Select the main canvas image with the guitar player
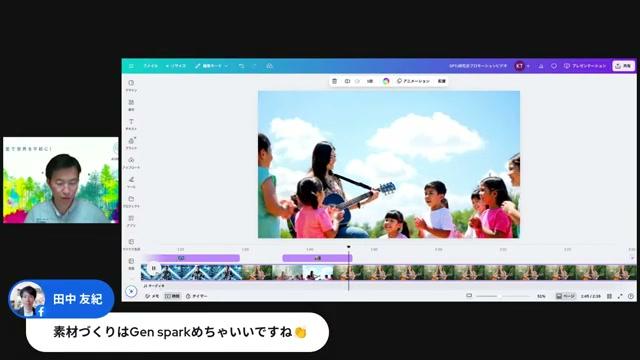Image resolution: width=640 pixels, height=360 pixels. [x=389, y=164]
